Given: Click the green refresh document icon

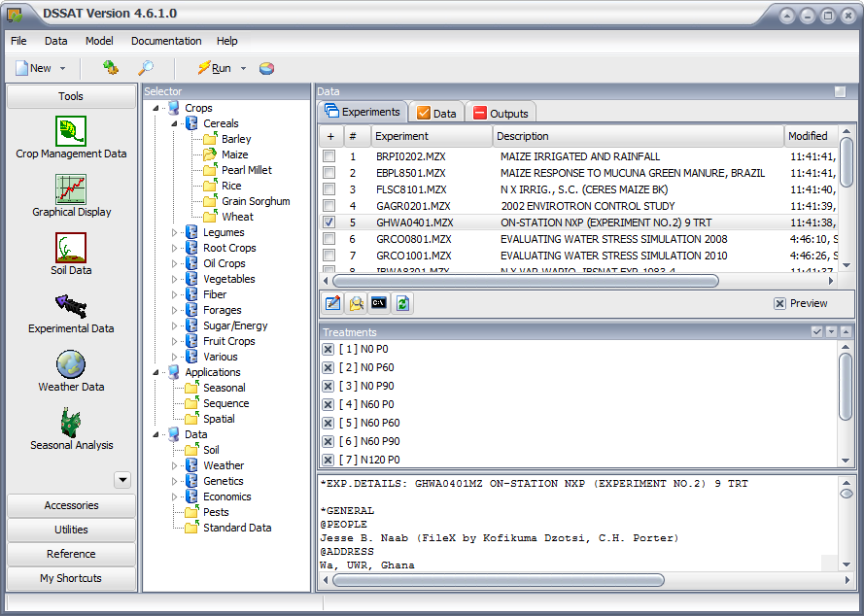Looking at the screenshot, I should click(x=402, y=303).
